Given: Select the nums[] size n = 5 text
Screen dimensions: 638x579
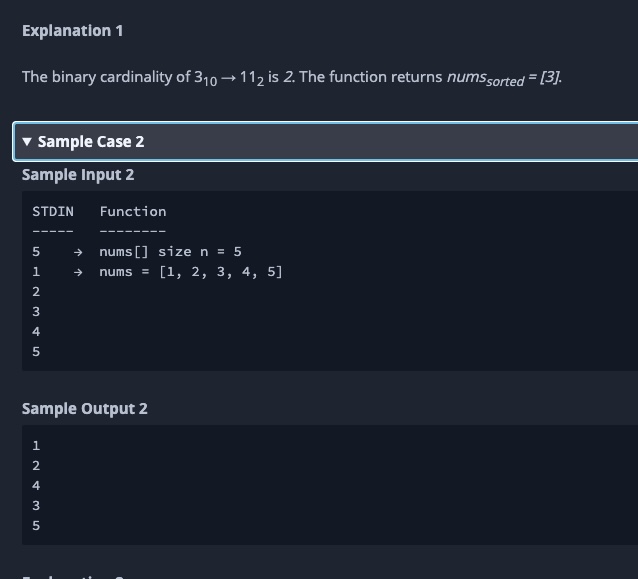Looking at the screenshot, I should 170,252.
